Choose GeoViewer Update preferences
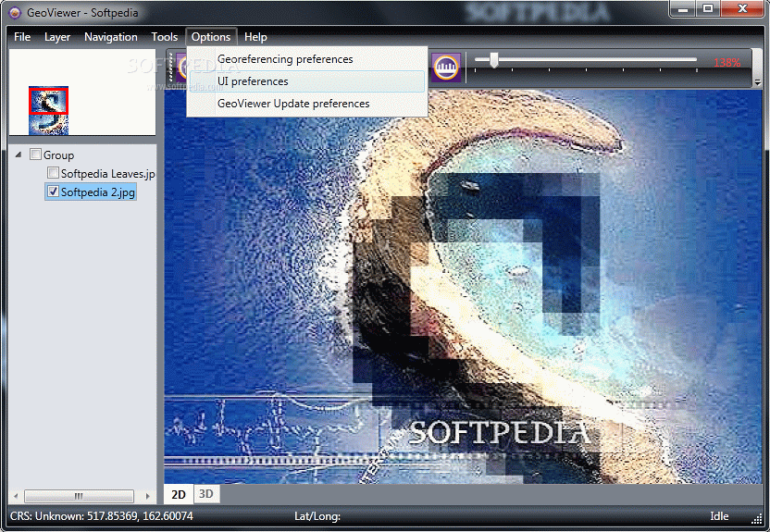The width and height of the screenshot is (770, 532). [x=307, y=104]
